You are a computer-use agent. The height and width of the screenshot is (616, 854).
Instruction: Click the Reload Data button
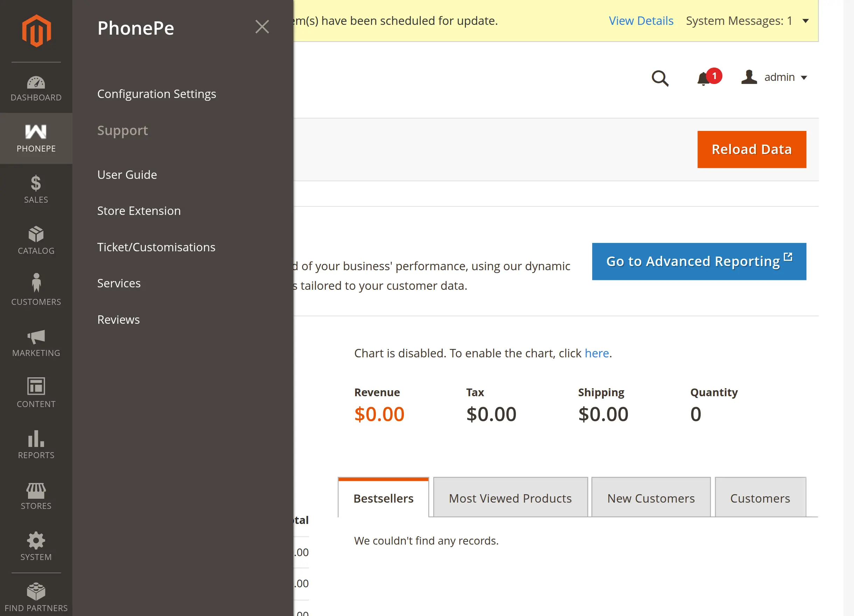tap(751, 149)
